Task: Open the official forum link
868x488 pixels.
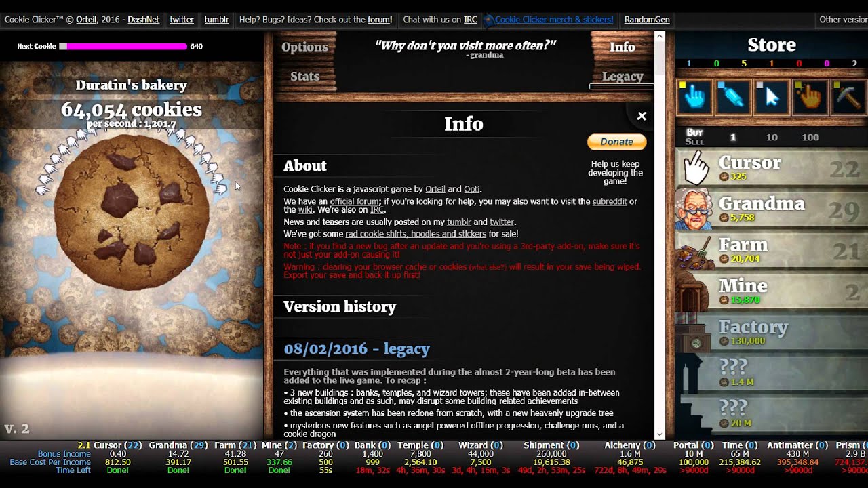Action: point(355,201)
